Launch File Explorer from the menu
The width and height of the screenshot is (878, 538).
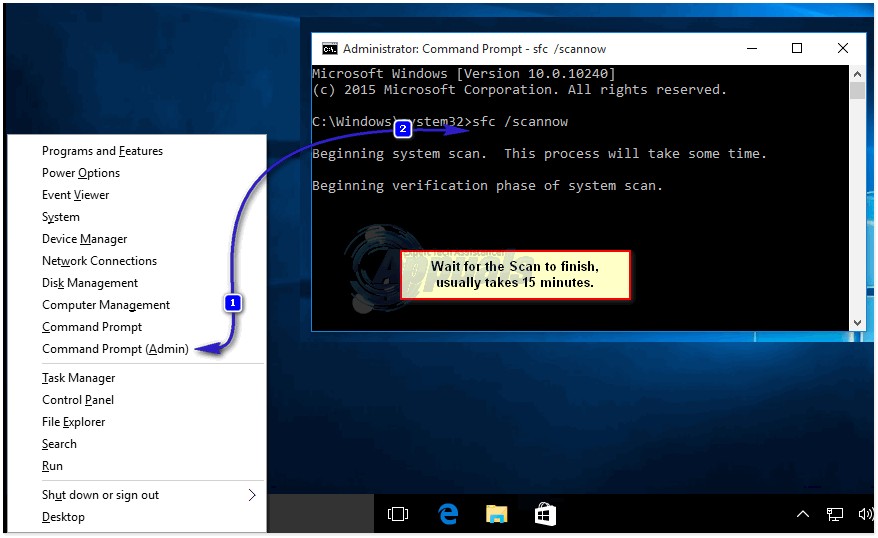click(73, 422)
